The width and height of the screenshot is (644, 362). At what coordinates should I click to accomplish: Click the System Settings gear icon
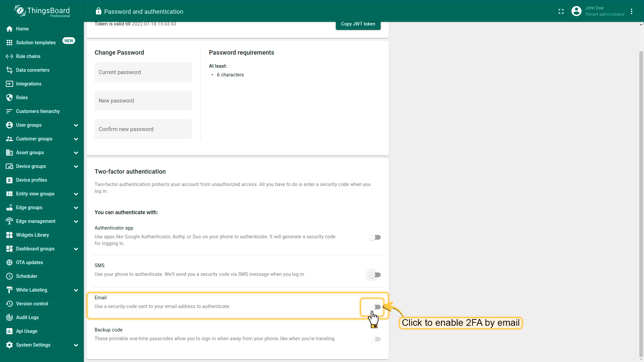tap(9, 345)
